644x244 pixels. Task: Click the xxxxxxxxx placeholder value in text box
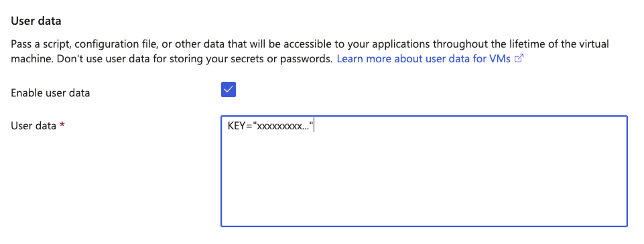pos(279,127)
